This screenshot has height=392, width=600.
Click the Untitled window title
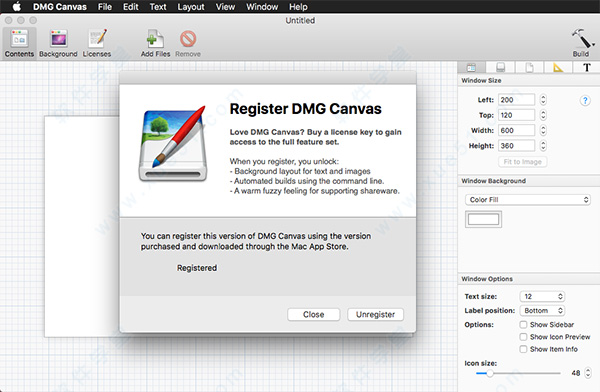point(300,20)
